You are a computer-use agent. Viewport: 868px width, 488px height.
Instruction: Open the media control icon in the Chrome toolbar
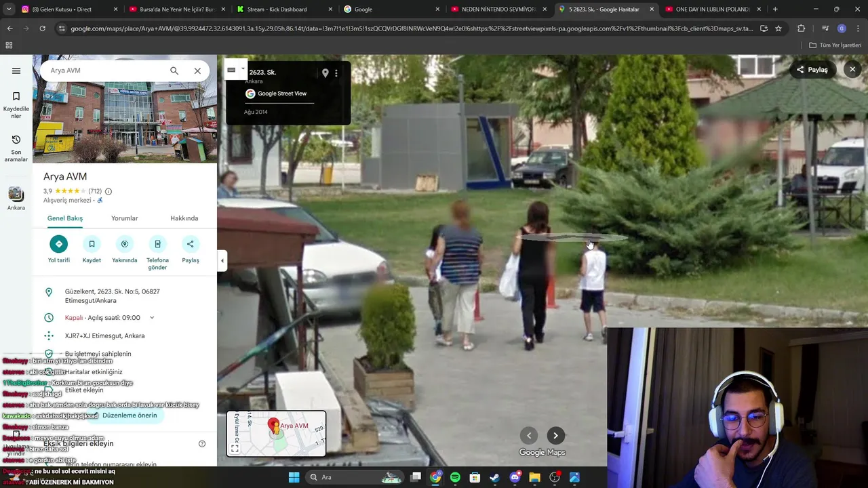[825, 28]
